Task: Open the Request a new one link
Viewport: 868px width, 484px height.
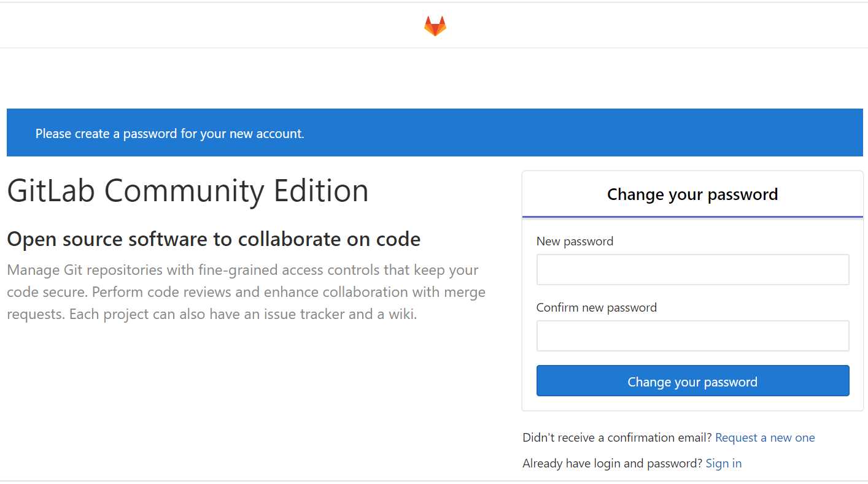Action: [765, 437]
